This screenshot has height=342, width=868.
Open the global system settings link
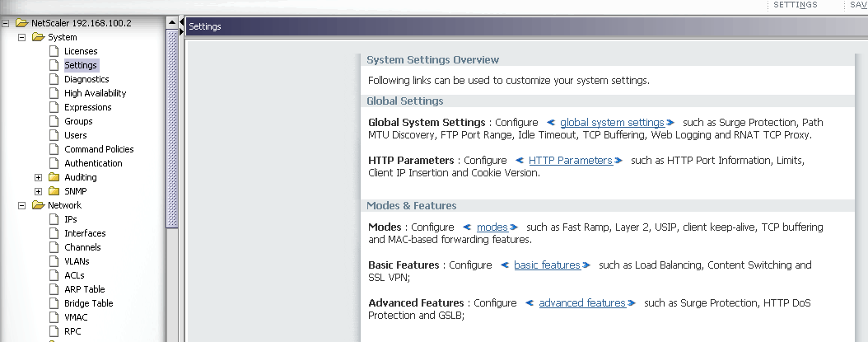(x=611, y=122)
